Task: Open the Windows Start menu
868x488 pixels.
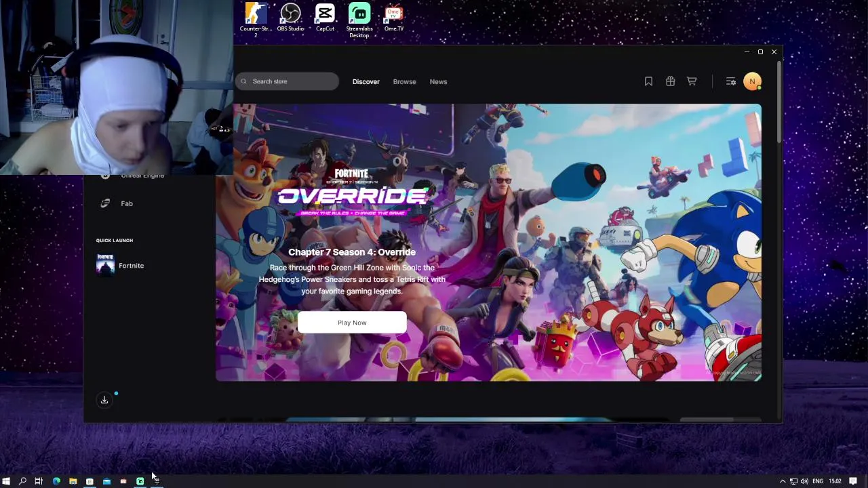Action: (6, 481)
